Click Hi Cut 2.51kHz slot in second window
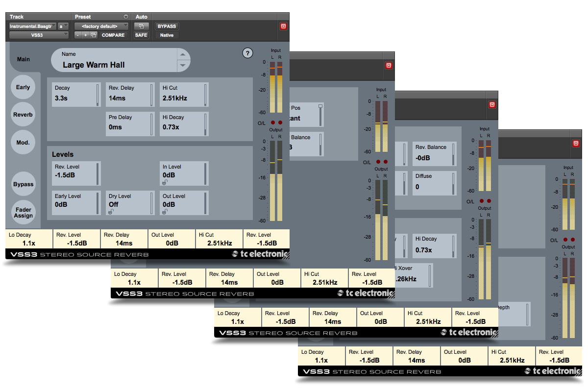The width and height of the screenshot is (588, 392). point(324,278)
